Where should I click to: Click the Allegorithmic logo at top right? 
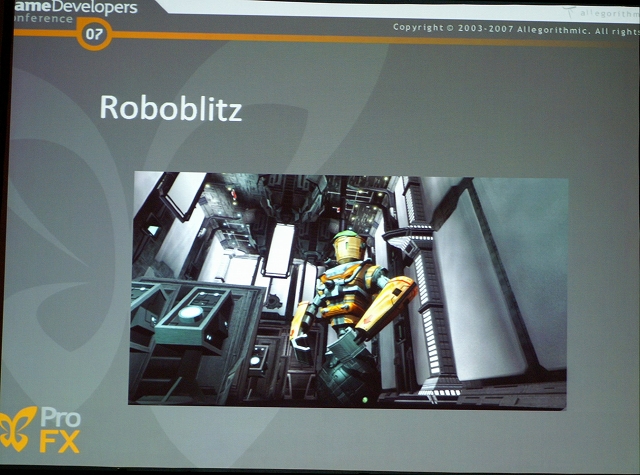(598, 11)
